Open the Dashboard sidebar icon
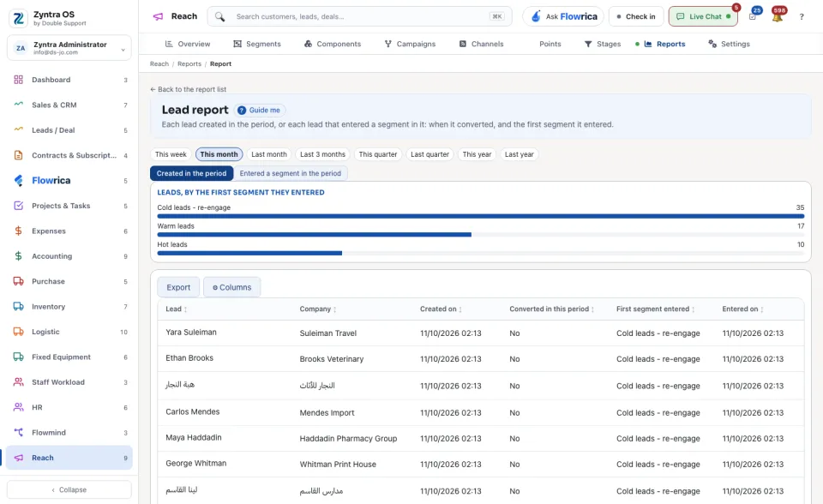823x504 pixels. (18, 80)
